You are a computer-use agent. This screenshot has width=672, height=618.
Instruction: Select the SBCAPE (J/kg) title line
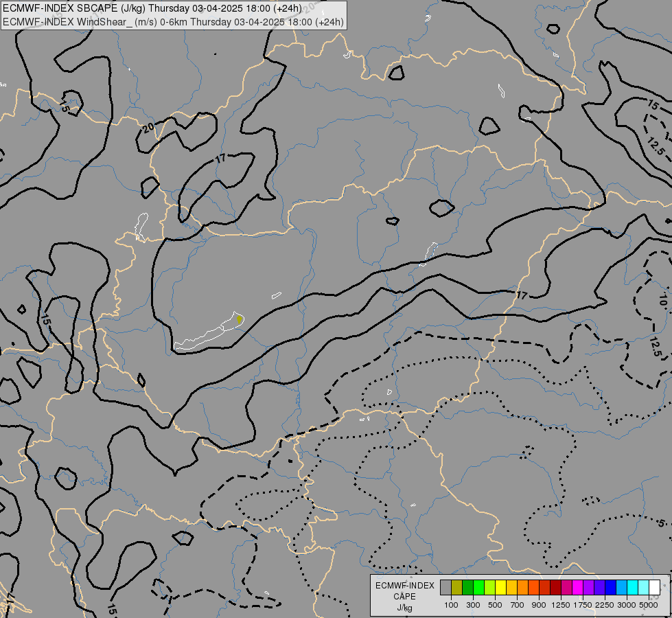point(152,8)
